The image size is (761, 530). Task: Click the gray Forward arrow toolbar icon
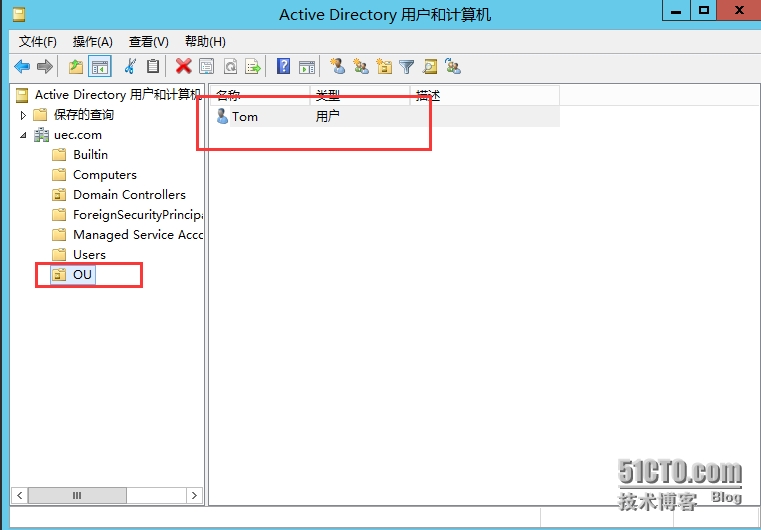click(x=45, y=66)
